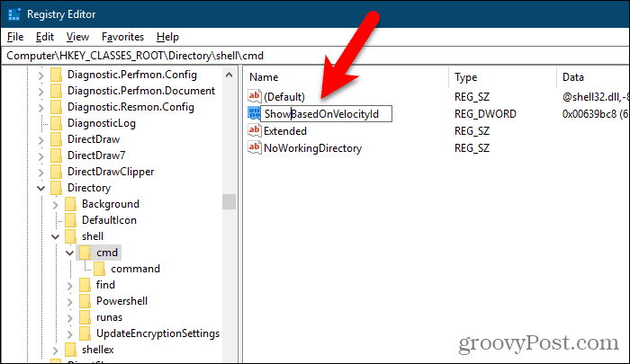Click the @shell32.dll data cell

[x=596, y=97]
